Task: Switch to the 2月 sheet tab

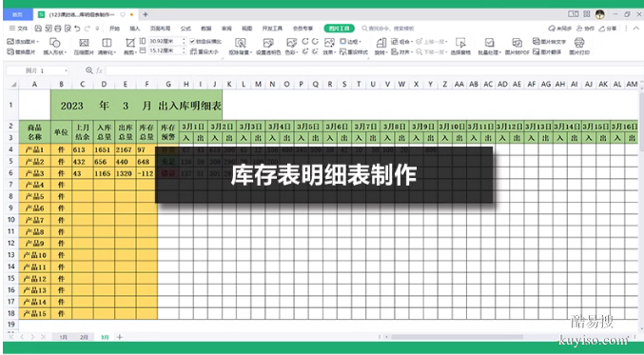Action: click(x=84, y=337)
